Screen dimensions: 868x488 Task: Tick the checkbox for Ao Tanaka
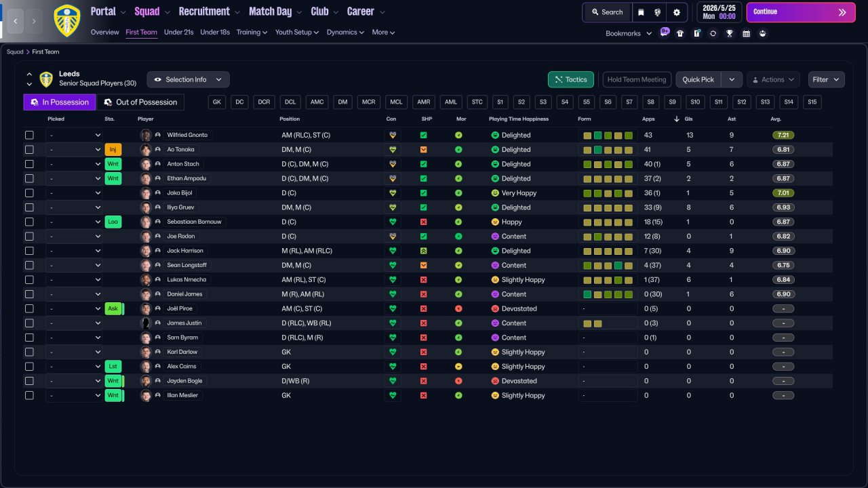pyautogui.click(x=29, y=149)
